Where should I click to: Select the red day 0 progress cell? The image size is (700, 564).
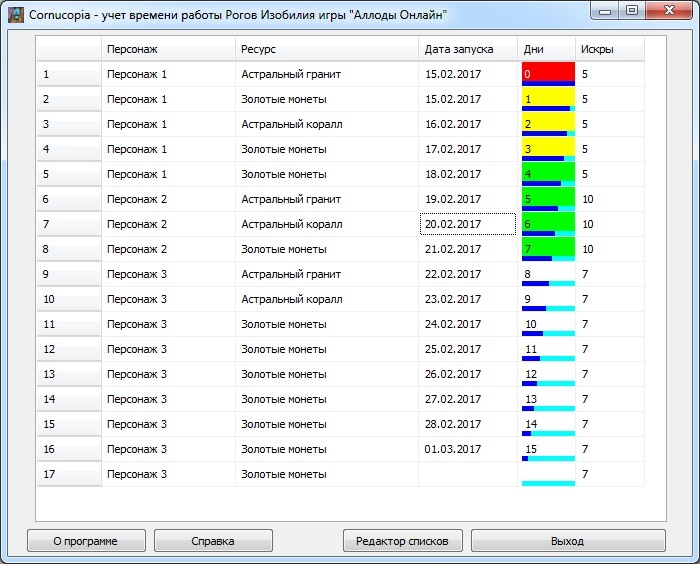[548, 74]
